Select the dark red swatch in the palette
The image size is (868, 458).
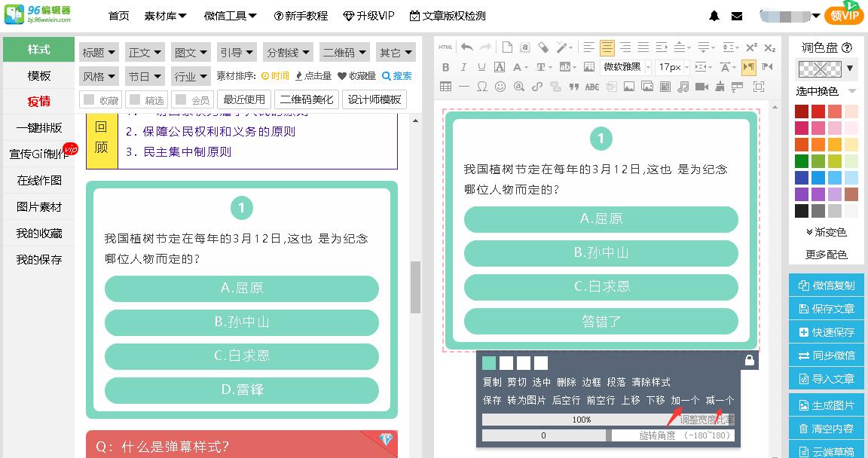(800, 110)
